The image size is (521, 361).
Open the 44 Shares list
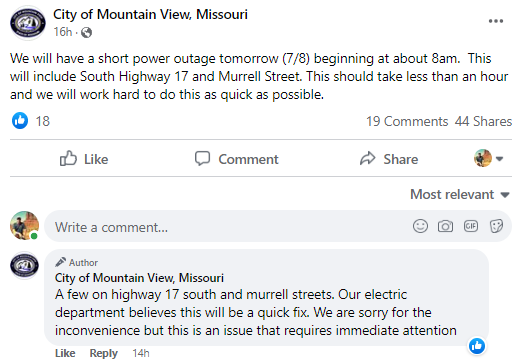pos(483,121)
